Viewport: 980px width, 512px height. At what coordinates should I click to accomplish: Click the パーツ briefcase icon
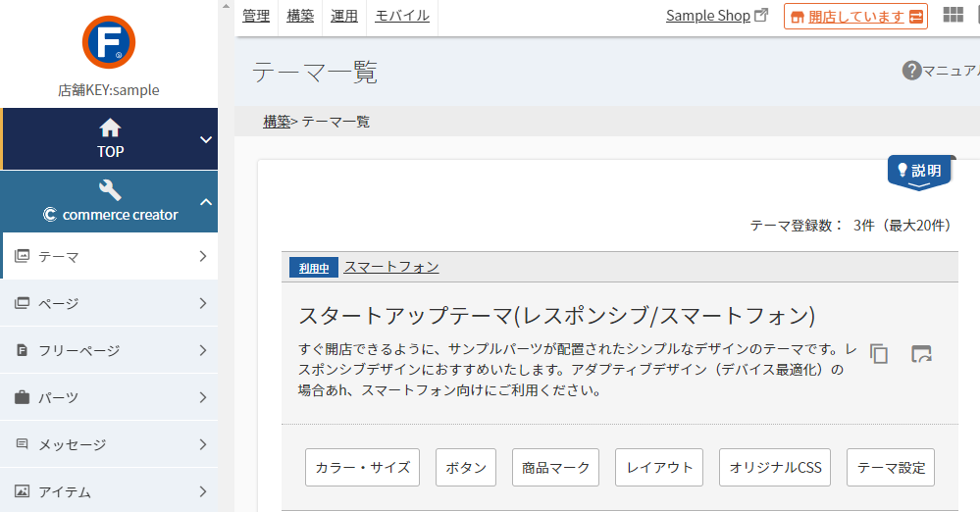22,397
